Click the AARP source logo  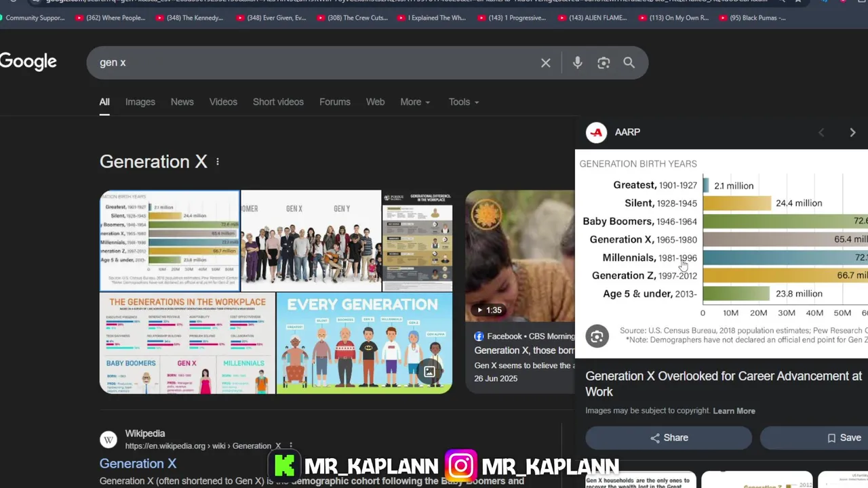coord(597,133)
